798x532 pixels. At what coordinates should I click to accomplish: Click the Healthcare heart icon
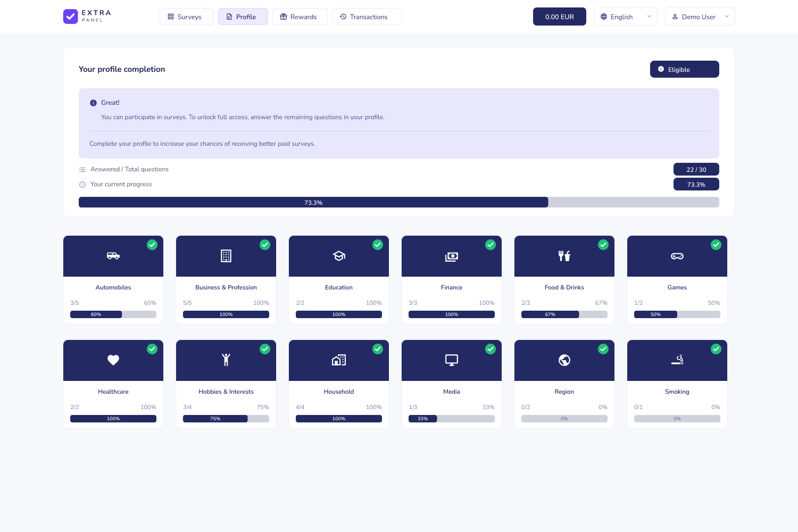pos(113,360)
